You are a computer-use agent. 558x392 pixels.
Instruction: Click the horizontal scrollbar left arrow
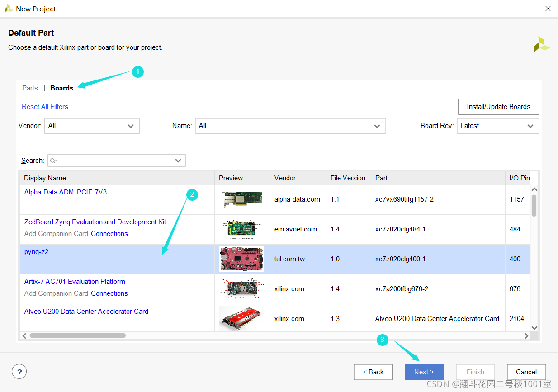[24, 335]
